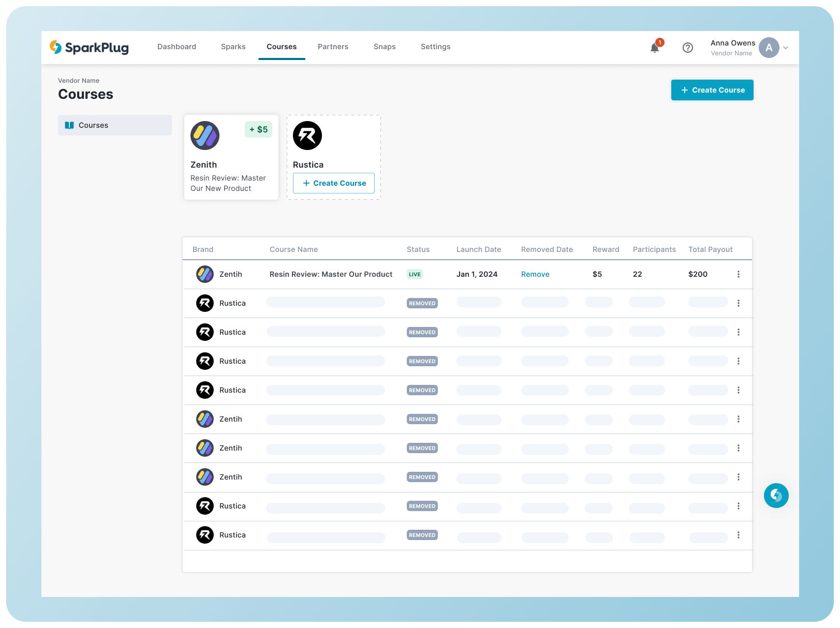Viewport: 840px width, 628px height.
Task: Click Zentih logo in the live course row
Action: pos(205,274)
